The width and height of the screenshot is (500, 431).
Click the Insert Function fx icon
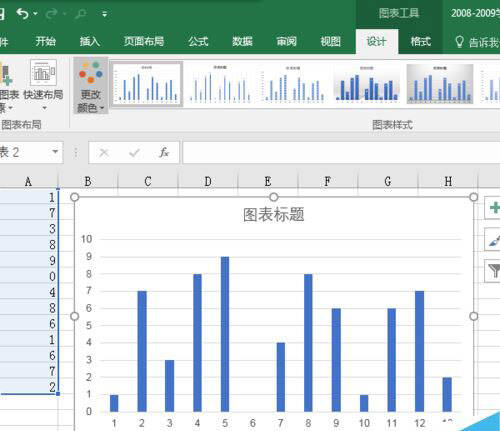(x=164, y=152)
